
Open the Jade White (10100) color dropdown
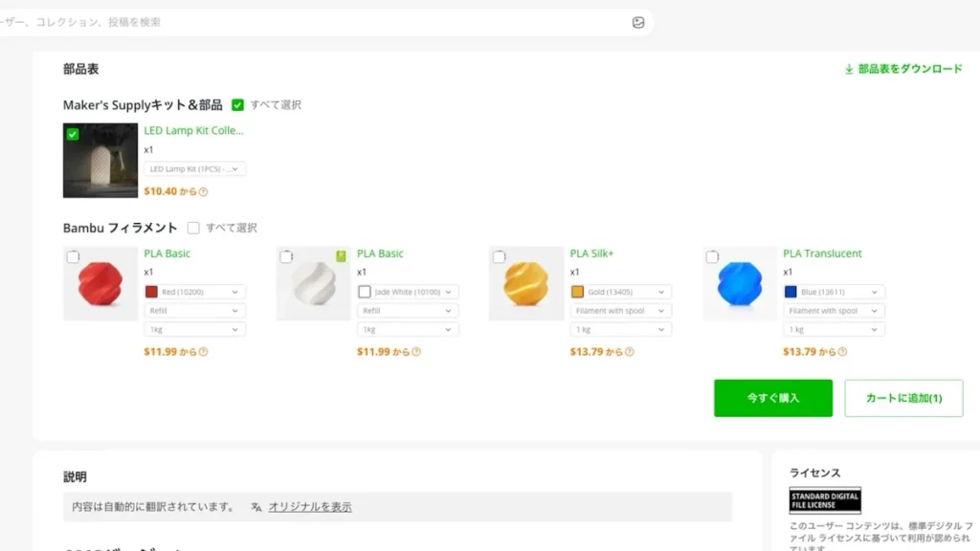pos(408,292)
